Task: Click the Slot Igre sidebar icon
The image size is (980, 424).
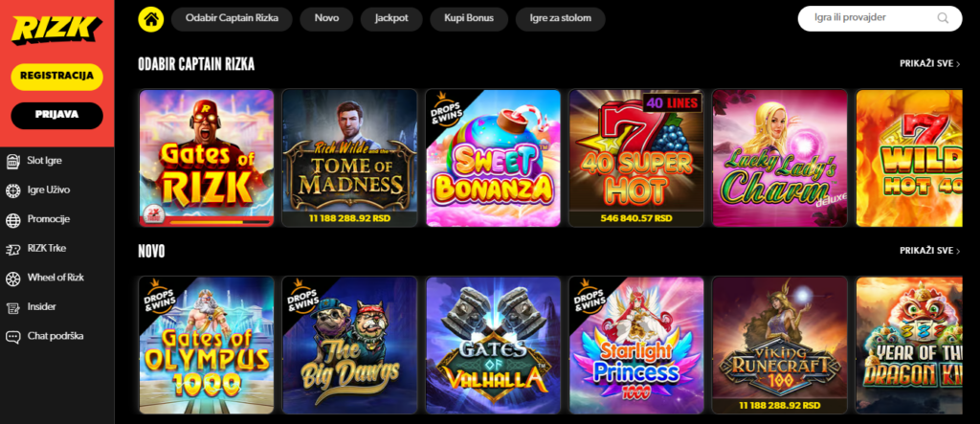Action: coord(12,161)
